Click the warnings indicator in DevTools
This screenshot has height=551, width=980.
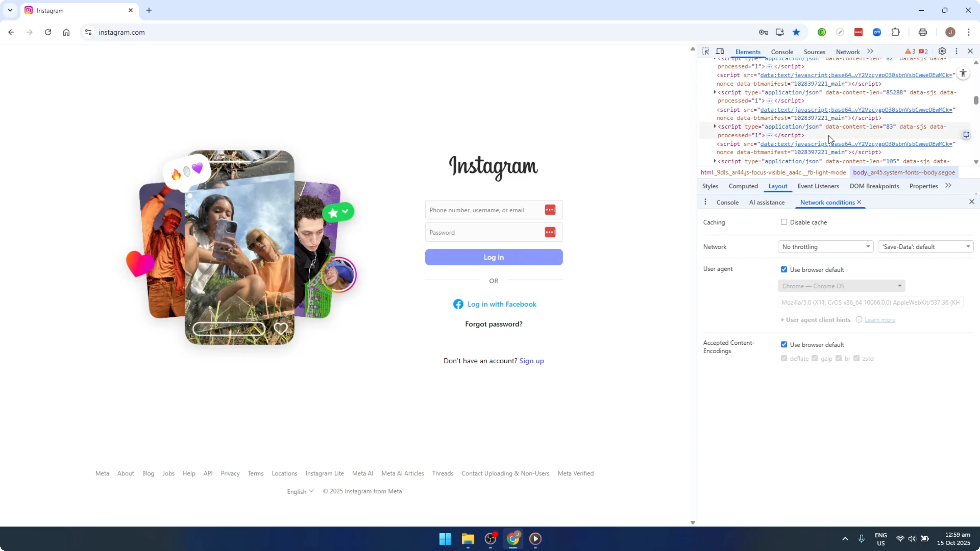click(x=910, y=51)
